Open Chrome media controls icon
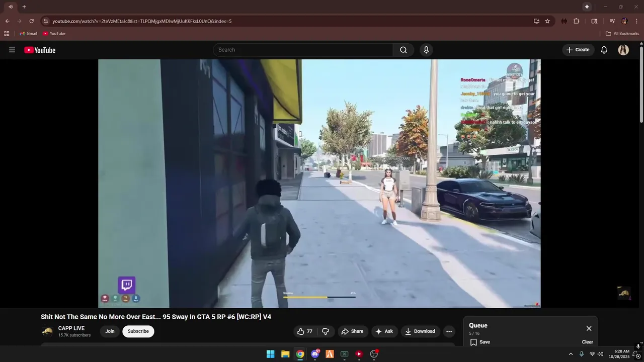Screen dimensions: 644x362 click(612, 21)
